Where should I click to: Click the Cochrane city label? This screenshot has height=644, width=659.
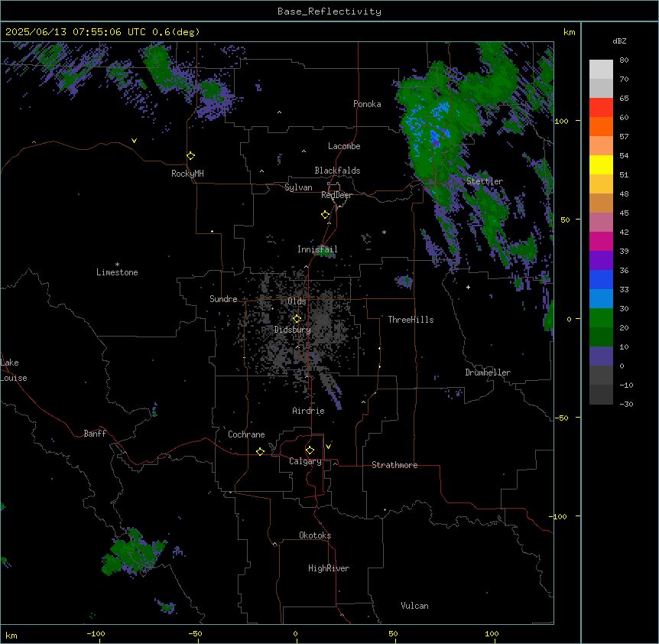point(246,434)
